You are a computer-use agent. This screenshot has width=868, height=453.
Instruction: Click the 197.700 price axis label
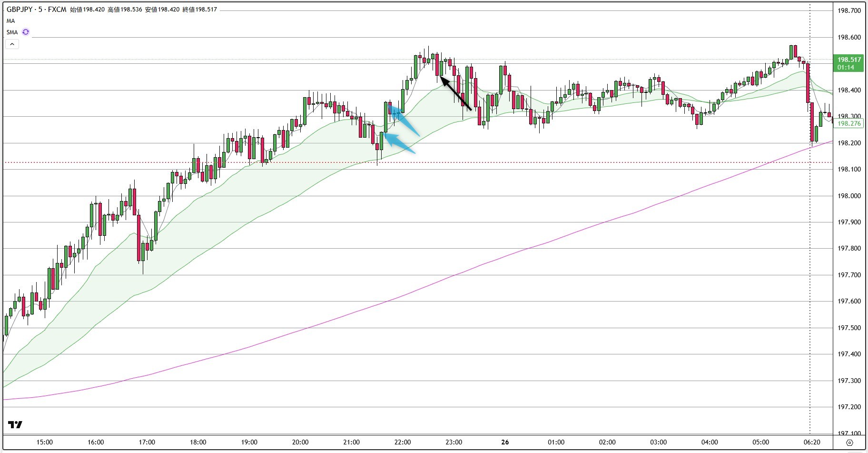(x=849, y=275)
